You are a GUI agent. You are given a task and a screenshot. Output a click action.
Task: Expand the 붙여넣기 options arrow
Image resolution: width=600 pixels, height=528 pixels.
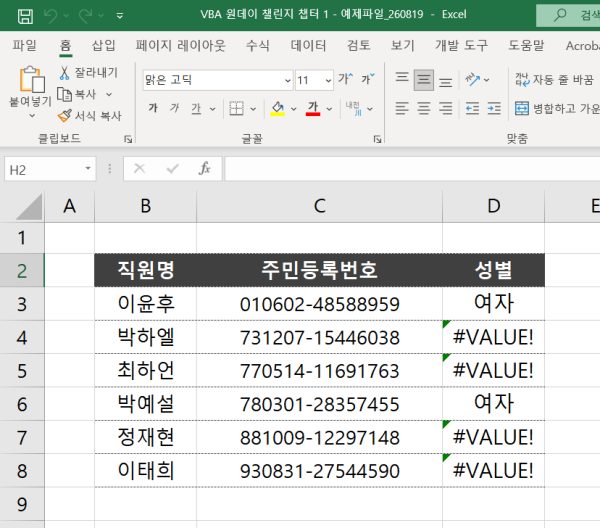pyautogui.click(x=32, y=115)
